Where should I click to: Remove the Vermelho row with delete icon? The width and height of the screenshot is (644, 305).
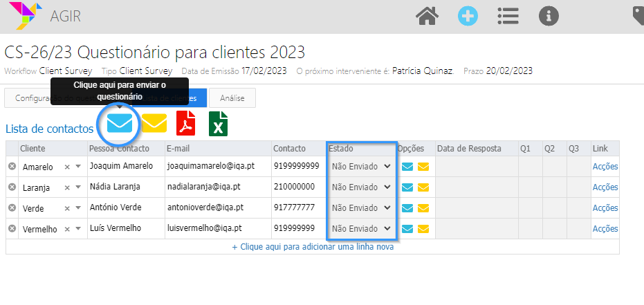12,228
